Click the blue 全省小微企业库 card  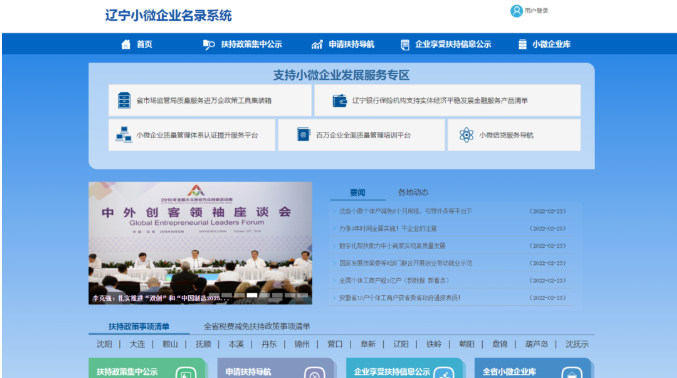pos(533,368)
